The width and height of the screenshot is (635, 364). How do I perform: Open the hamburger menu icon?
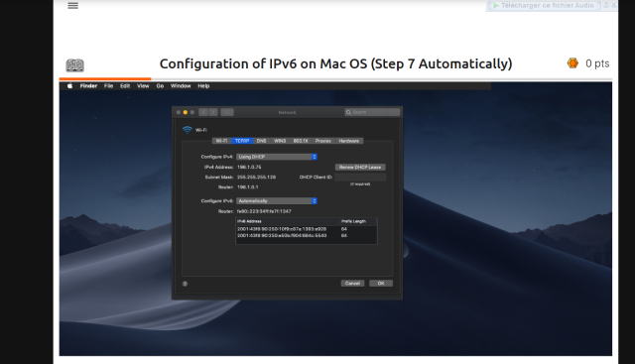tap(72, 6)
